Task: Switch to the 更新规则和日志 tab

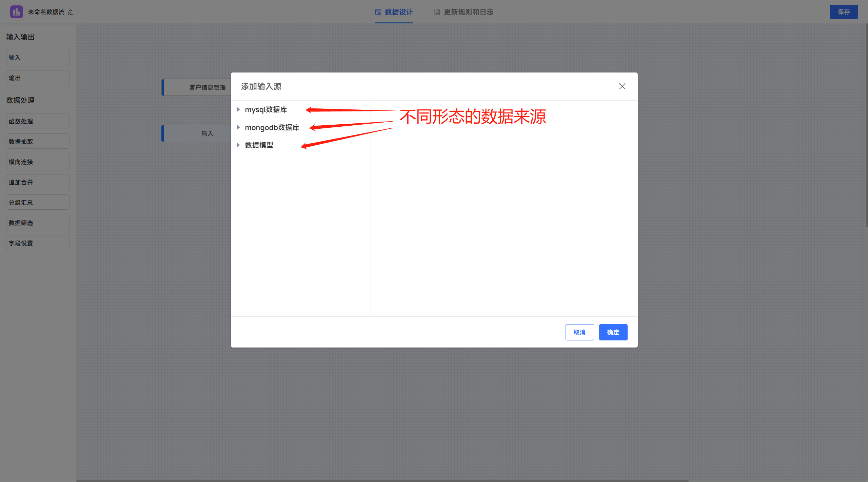Action: pos(463,12)
